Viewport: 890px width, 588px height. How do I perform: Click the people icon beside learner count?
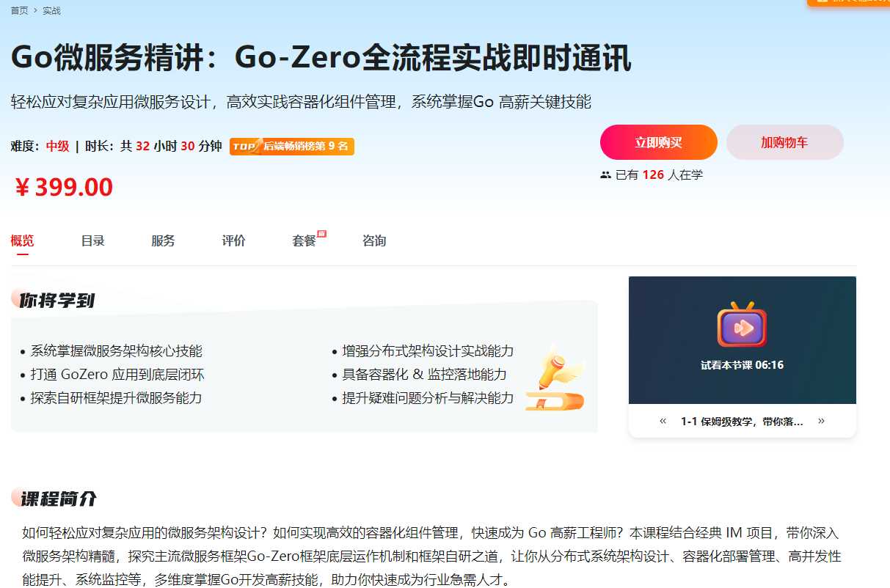[x=606, y=174]
